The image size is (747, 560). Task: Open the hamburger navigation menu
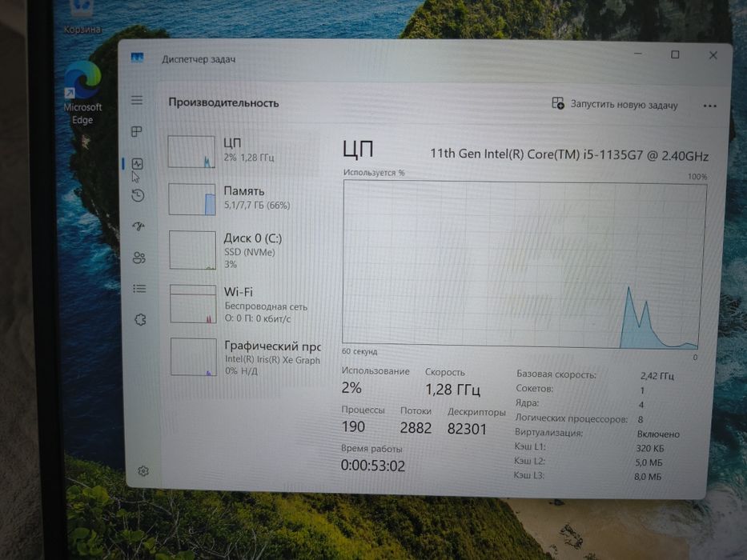click(x=137, y=100)
